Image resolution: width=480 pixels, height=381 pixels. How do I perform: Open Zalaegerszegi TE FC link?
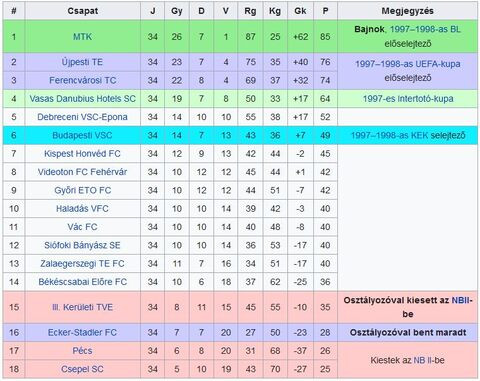pyautogui.click(x=82, y=264)
